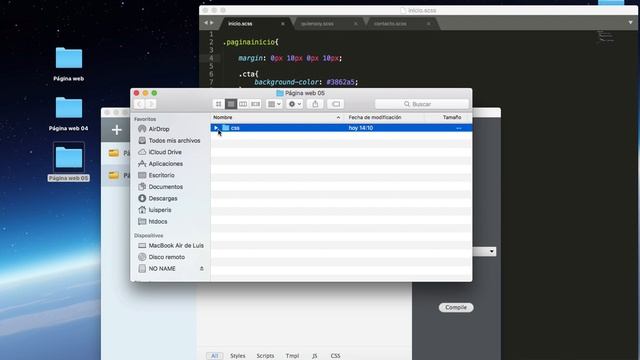Open the Finder arrange-by dropdown
This screenshot has width=640, height=360.
274,104
